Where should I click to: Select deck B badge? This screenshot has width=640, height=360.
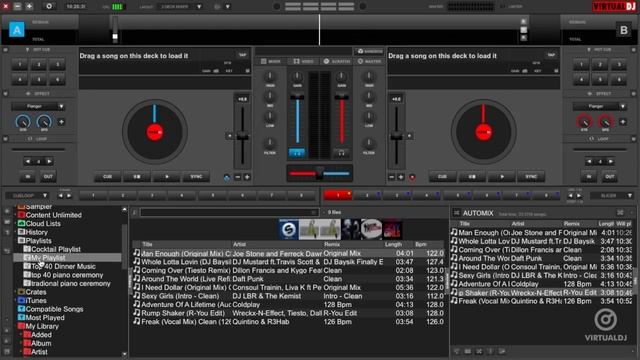click(x=623, y=30)
